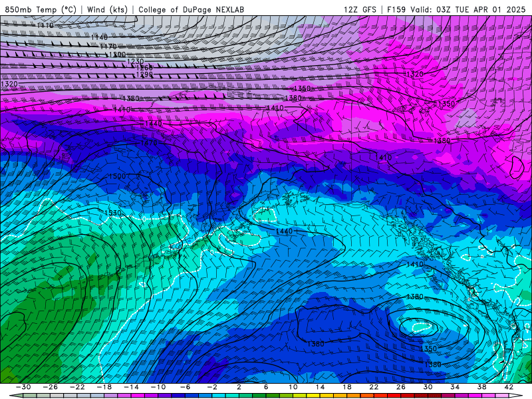
Task: Click the "Valid: 03Z TUE APR 01 2025" text
Action: (467, 9)
